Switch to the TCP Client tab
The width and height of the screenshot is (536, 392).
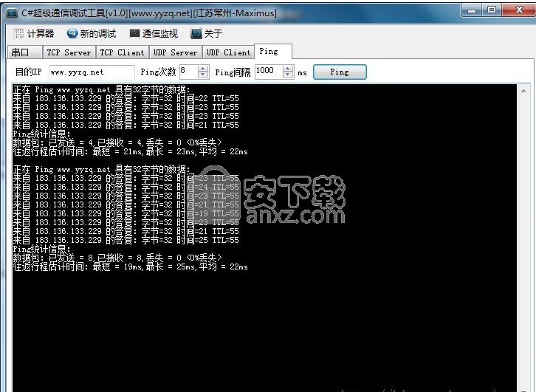[122, 52]
